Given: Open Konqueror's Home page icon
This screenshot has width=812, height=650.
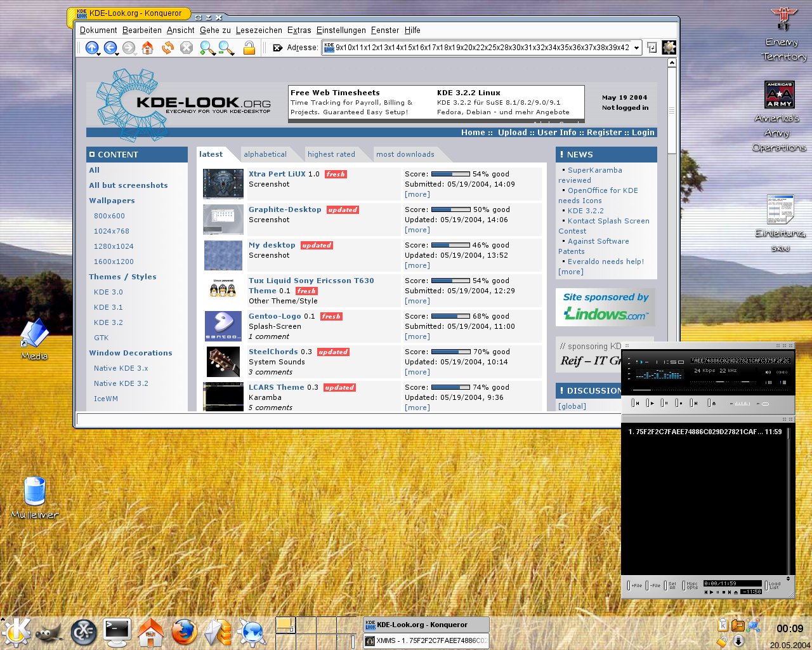Looking at the screenshot, I should pyautogui.click(x=148, y=48).
